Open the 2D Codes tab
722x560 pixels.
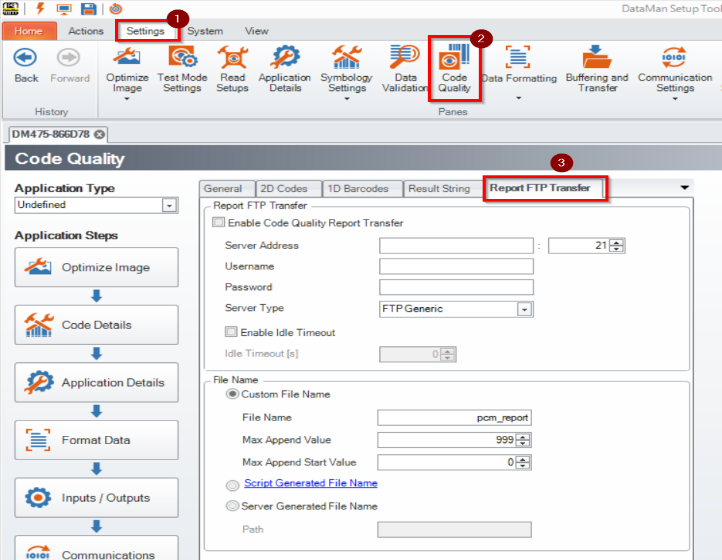point(287,189)
